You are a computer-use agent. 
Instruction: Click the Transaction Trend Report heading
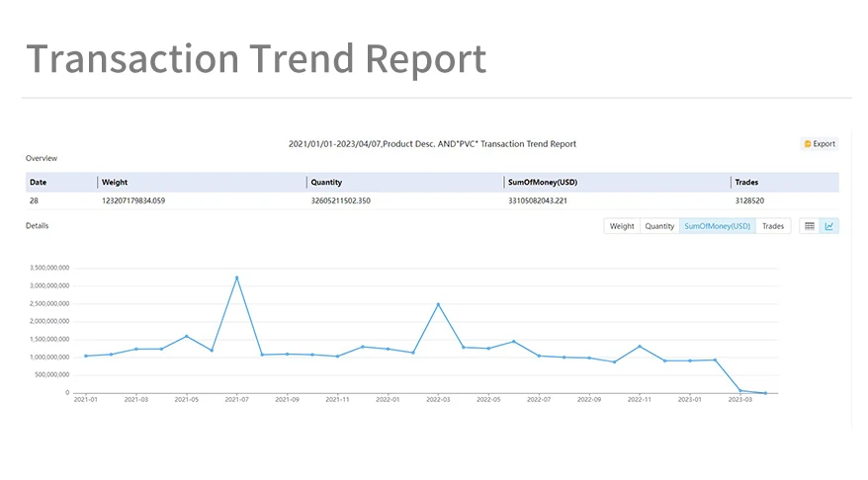click(256, 58)
